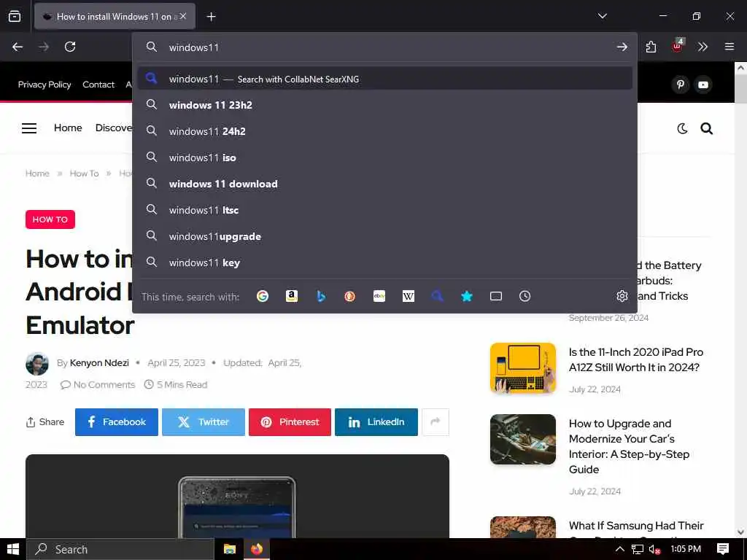The width and height of the screenshot is (747, 560).
Task: Click the Windows taskbar Search box
Action: click(120, 549)
